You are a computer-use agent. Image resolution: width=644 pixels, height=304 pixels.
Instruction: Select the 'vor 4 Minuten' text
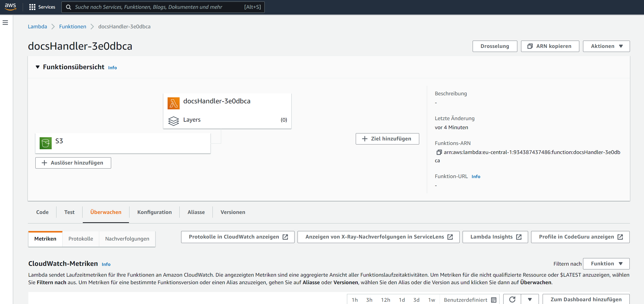pos(452,127)
